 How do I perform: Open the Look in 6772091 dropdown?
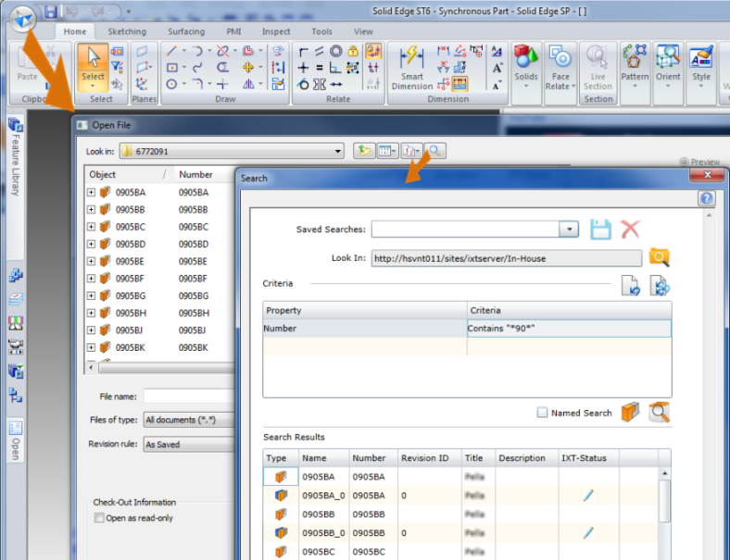(x=338, y=151)
